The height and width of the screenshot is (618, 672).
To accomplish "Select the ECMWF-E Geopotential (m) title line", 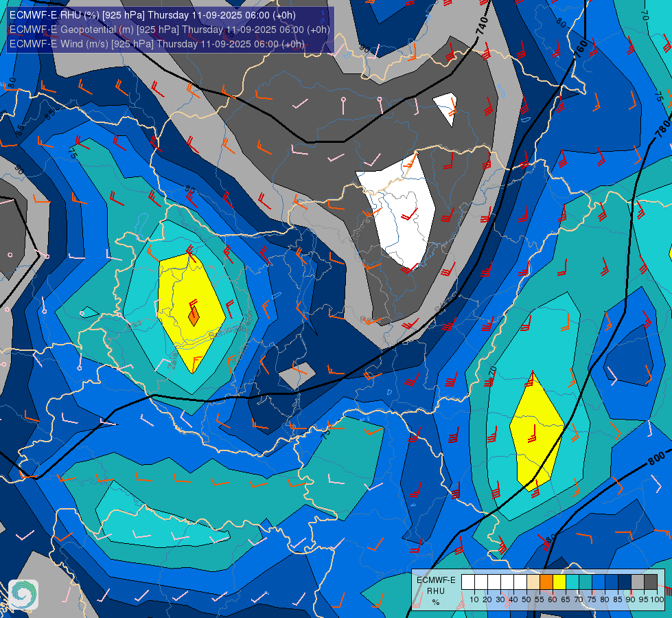I will [x=170, y=30].
